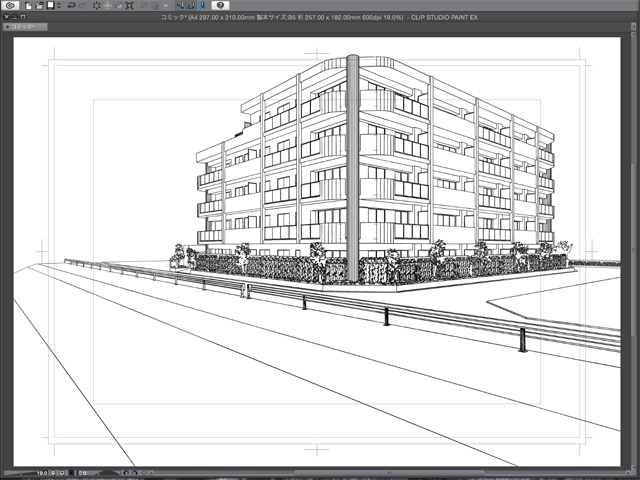Create a new document from the toolbar
The height and width of the screenshot is (480, 640).
[28, 6]
